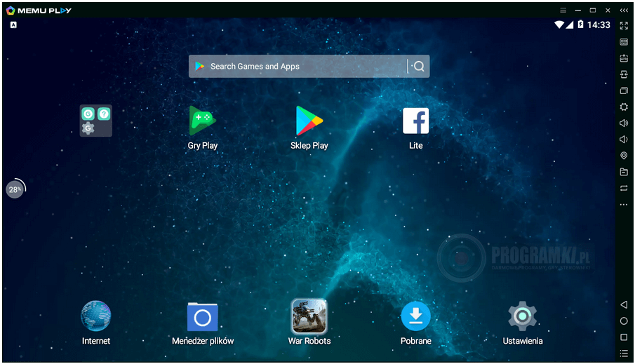The image size is (635, 364).
Task: Decrease volume using the quieter speaker icon
Action: (x=624, y=140)
